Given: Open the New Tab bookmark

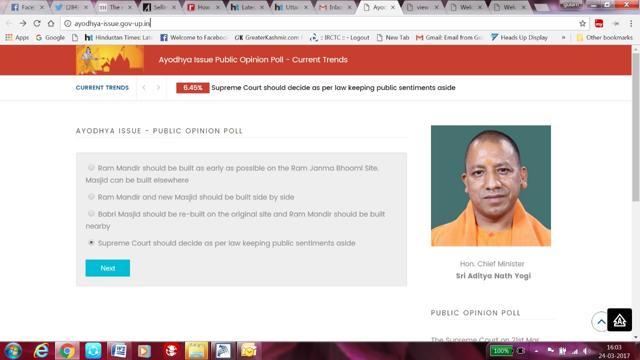Looking at the screenshot, I should [393, 38].
